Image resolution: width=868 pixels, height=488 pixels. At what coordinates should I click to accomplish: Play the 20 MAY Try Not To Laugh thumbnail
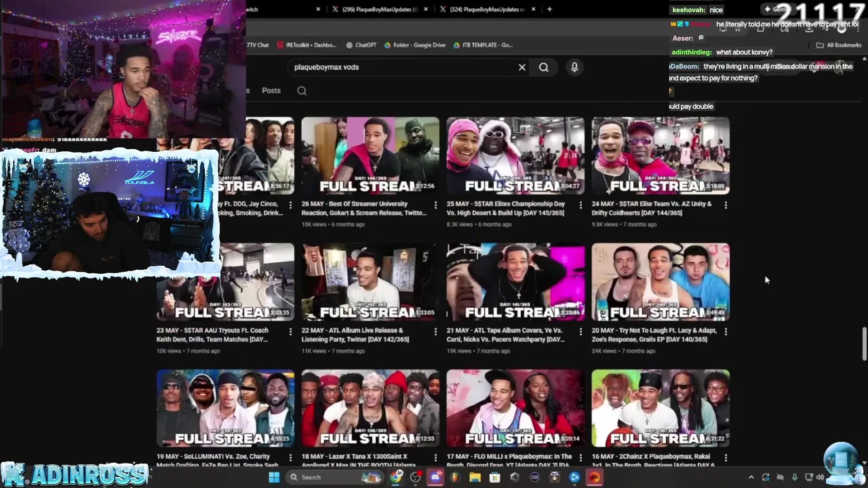[x=660, y=282]
